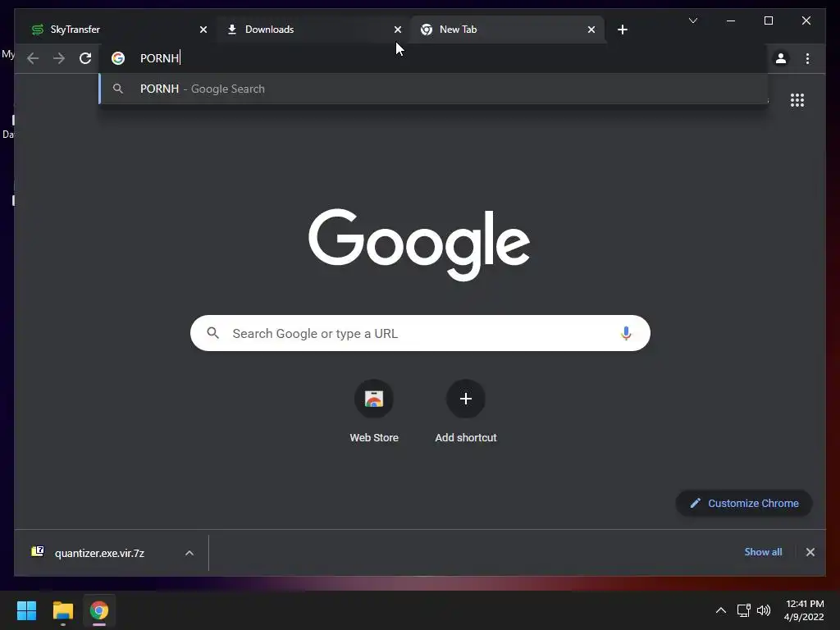Select the PORNH Google Search suggestion

(x=433, y=89)
